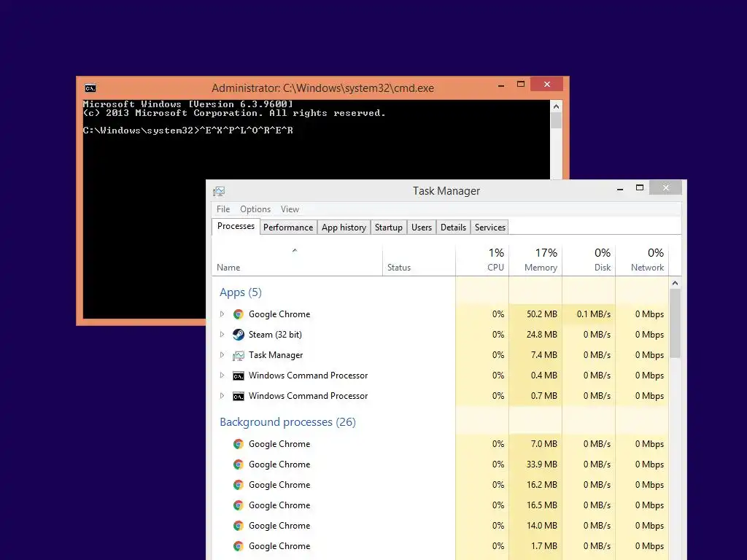Close the Task Manager window
Screen dimensions: 747x560
click(x=665, y=187)
